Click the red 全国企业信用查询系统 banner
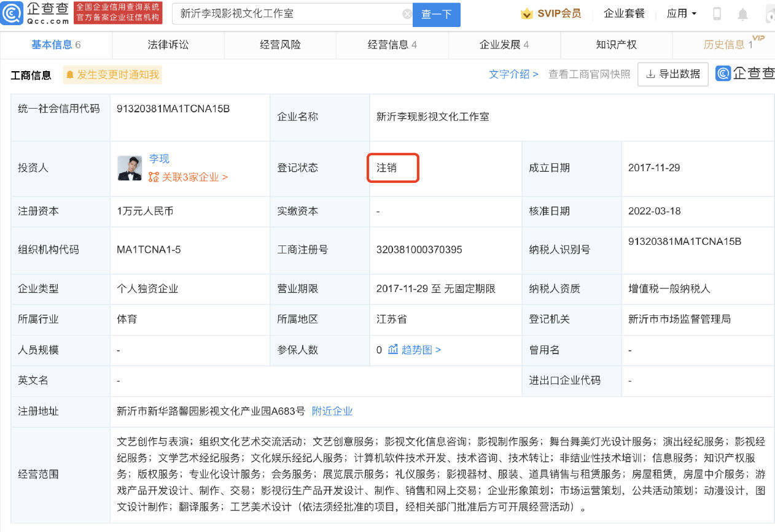 click(118, 13)
